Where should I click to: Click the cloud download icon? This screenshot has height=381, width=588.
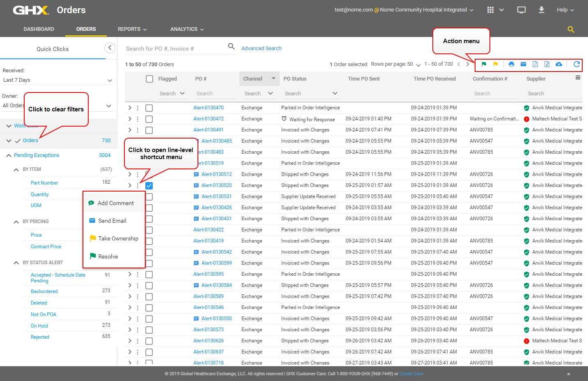pyautogui.click(x=559, y=64)
